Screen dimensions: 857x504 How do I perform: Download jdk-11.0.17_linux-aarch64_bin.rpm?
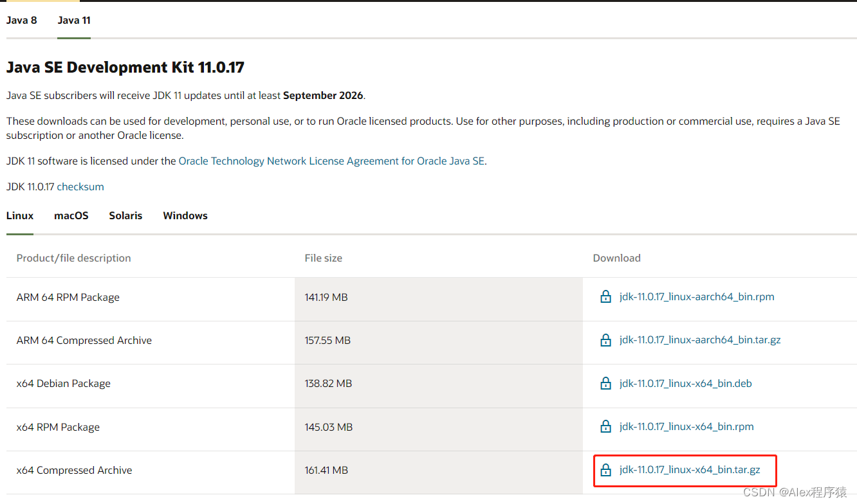click(x=697, y=297)
